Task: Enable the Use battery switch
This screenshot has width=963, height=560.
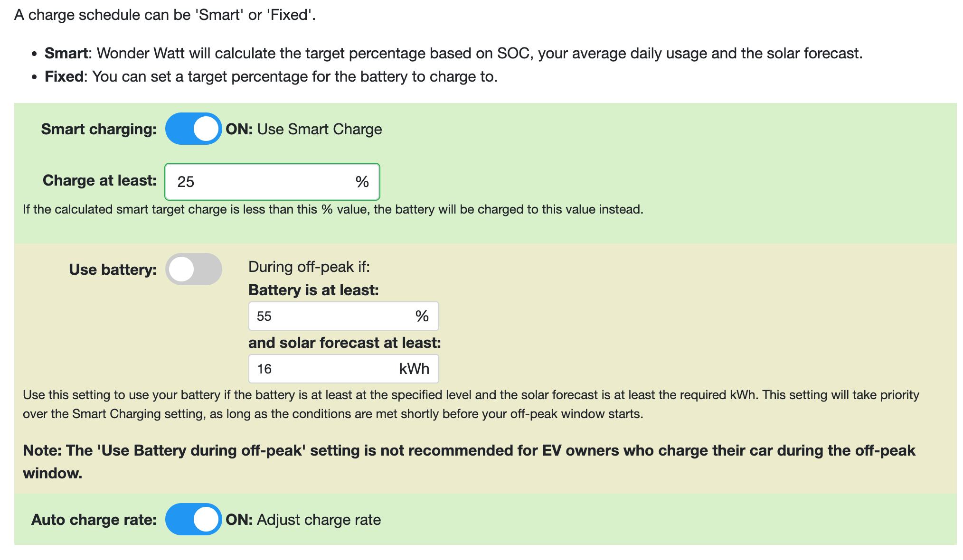Action: click(193, 269)
